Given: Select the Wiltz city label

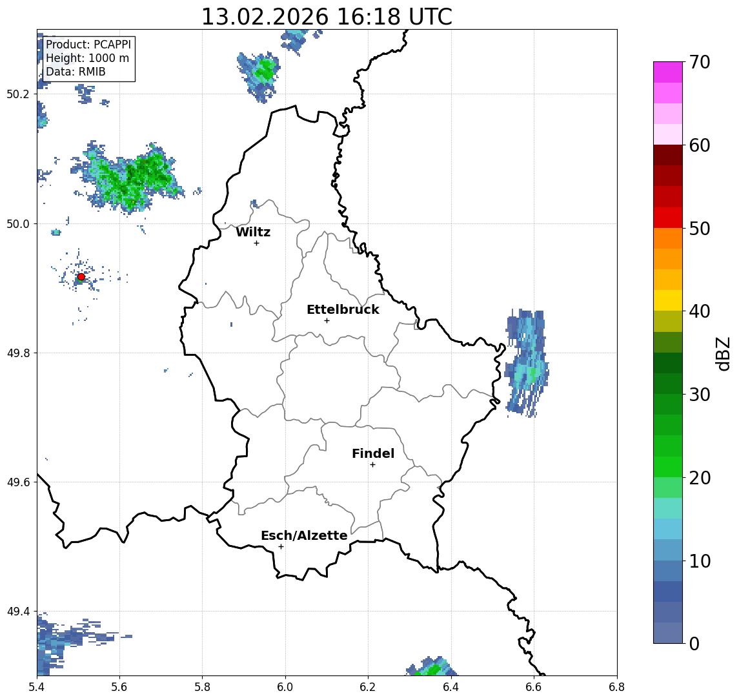Looking at the screenshot, I should [x=253, y=232].
